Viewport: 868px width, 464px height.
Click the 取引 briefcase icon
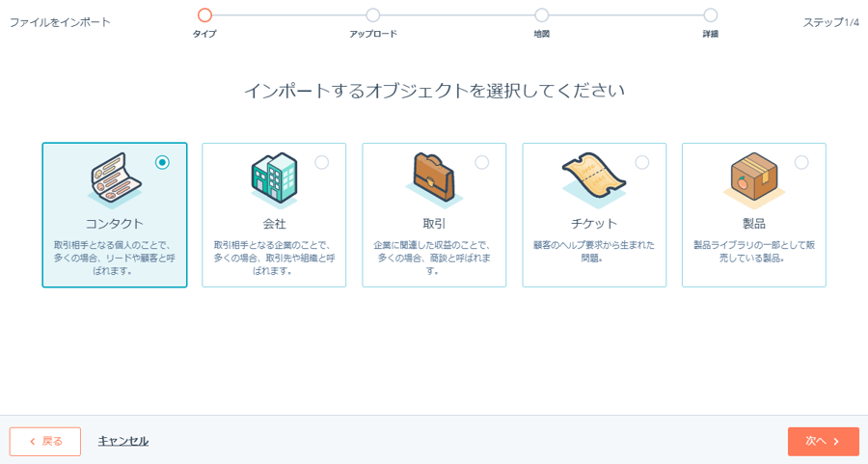tap(433, 179)
